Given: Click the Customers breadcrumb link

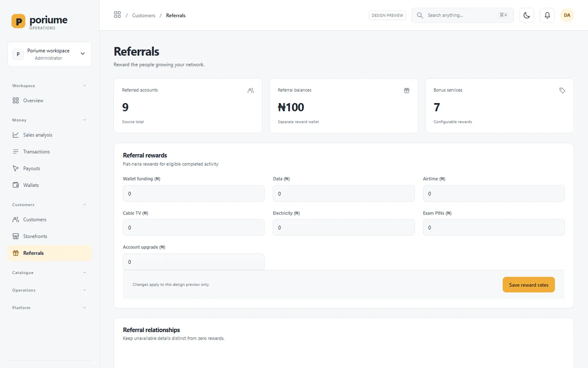Looking at the screenshot, I should [x=144, y=15].
